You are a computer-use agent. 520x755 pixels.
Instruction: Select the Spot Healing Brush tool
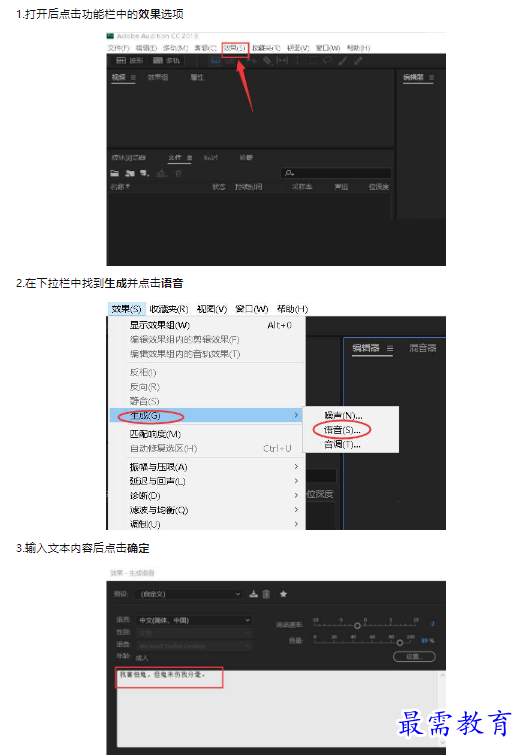[358, 61]
